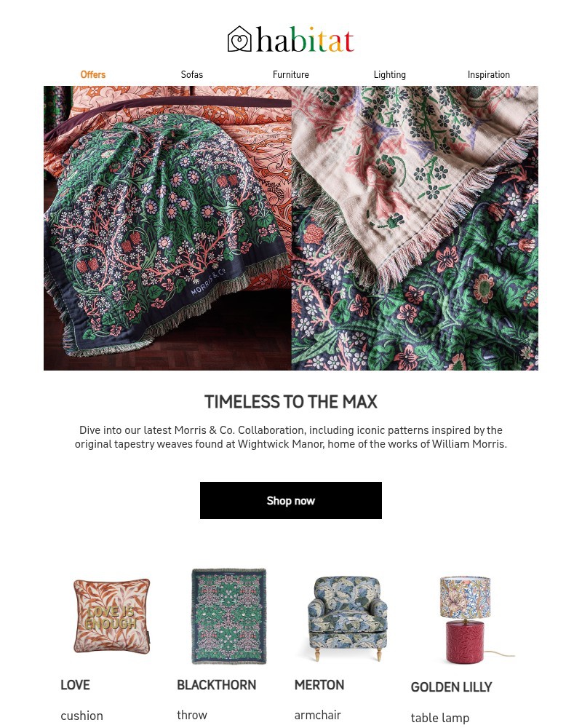Click the GOLDEN LILLY product title

coord(451,687)
